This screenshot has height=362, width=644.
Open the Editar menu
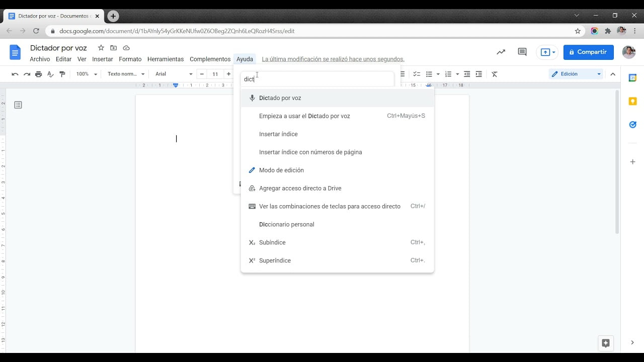[x=64, y=59]
